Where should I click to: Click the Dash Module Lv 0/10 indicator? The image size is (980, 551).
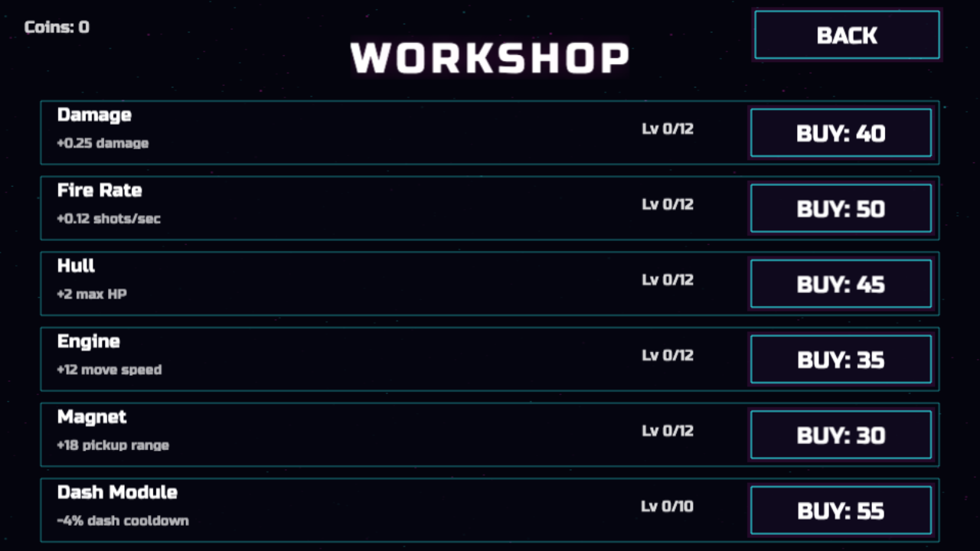coord(667,506)
